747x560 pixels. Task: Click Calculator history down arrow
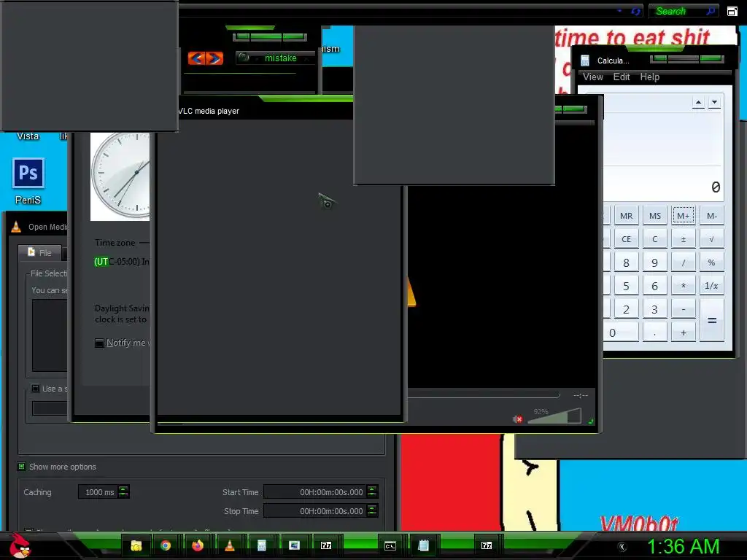coord(715,102)
